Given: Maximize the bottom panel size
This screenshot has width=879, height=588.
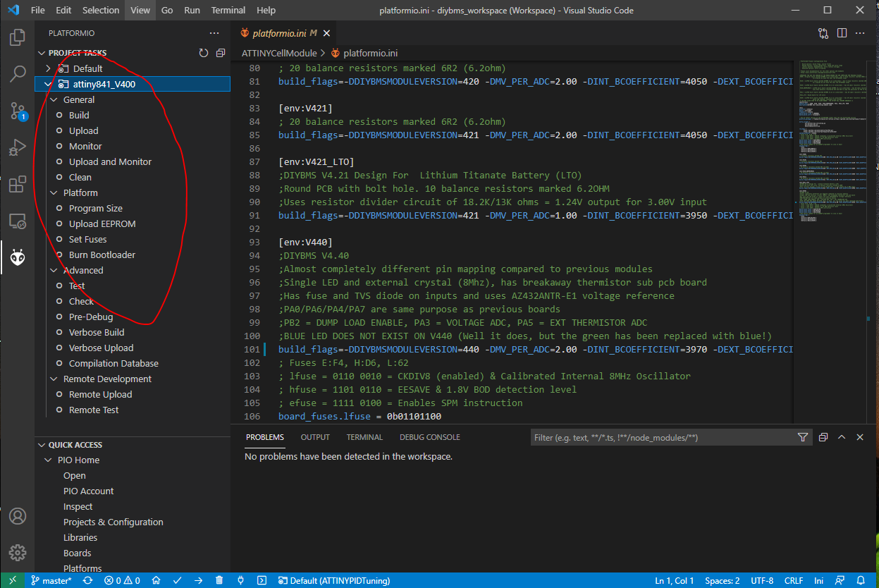Looking at the screenshot, I should tap(842, 437).
